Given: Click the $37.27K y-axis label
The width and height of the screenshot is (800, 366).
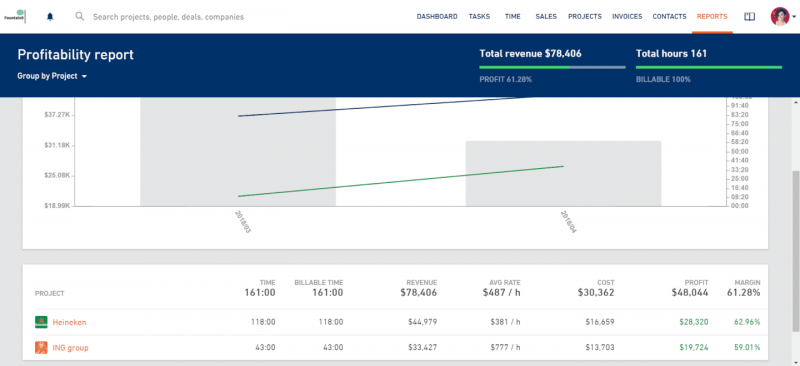Looking at the screenshot, I should (57, 115).
